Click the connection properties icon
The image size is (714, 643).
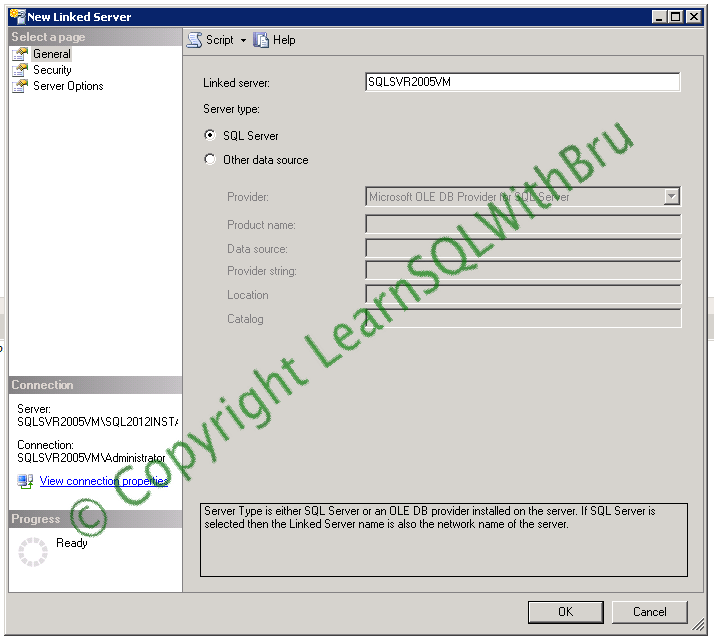(x=26, y=481)
